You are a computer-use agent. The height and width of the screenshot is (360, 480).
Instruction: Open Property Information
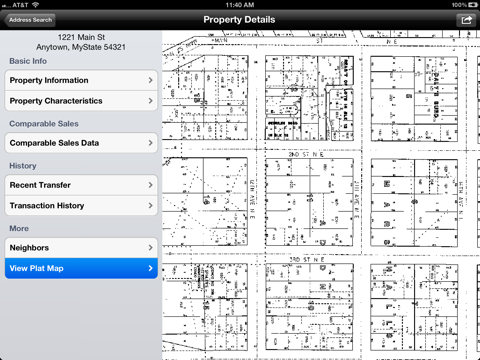click(x=81, y=80)
